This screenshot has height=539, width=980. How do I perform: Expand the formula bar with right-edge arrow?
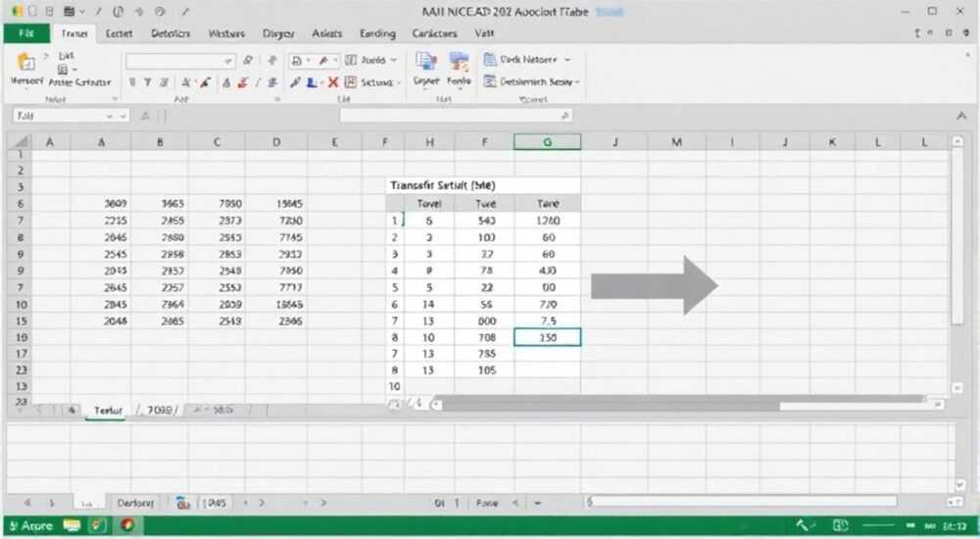click(961, 116)
